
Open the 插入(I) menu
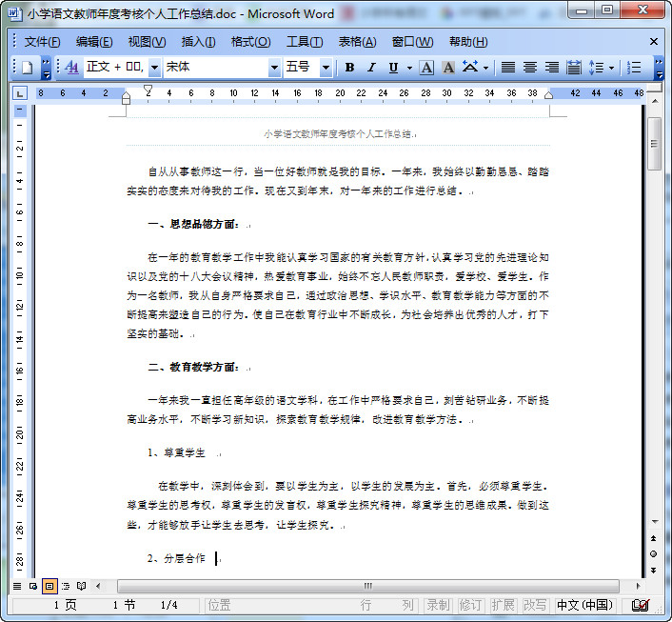tap(198, 42)
